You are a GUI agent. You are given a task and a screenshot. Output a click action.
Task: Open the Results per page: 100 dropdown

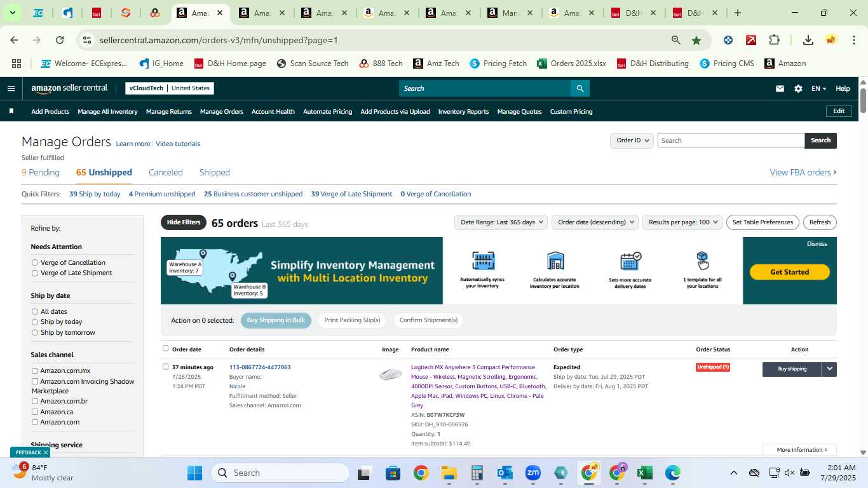682,222
